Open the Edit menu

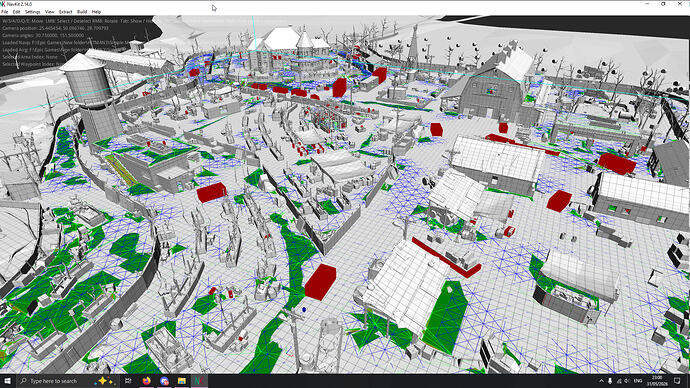[16, 12]
